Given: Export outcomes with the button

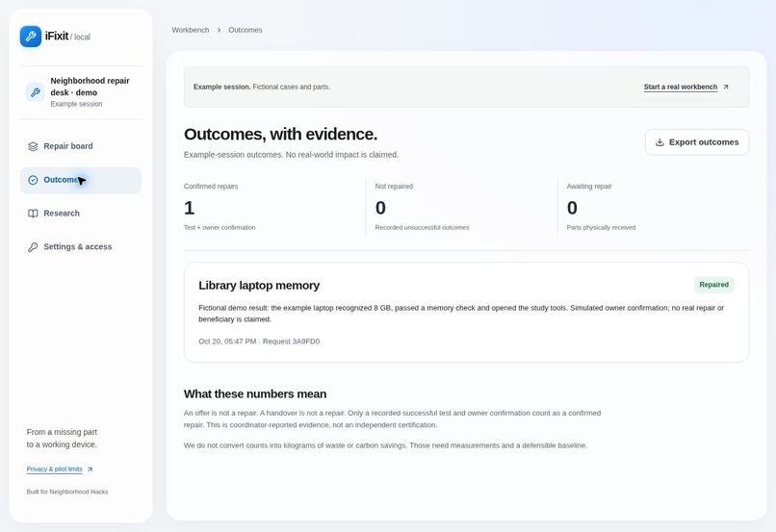Looking at the screenshot, I should (697, 142).
